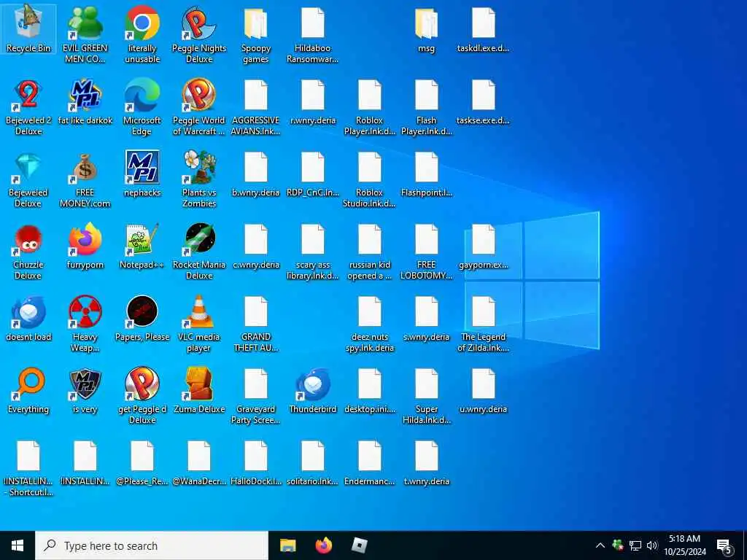Launch Roblox from the taskbar

pyautogui.click(x=359, y=545)
